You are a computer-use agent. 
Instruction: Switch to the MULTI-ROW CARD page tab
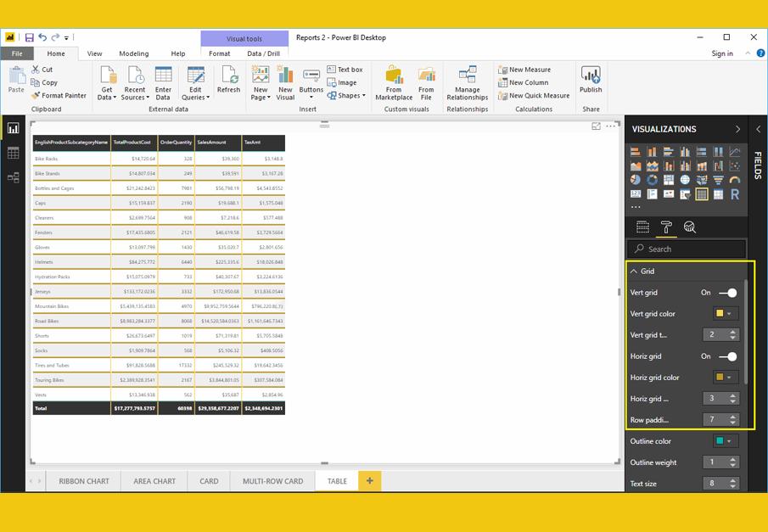tap(272, 481)
